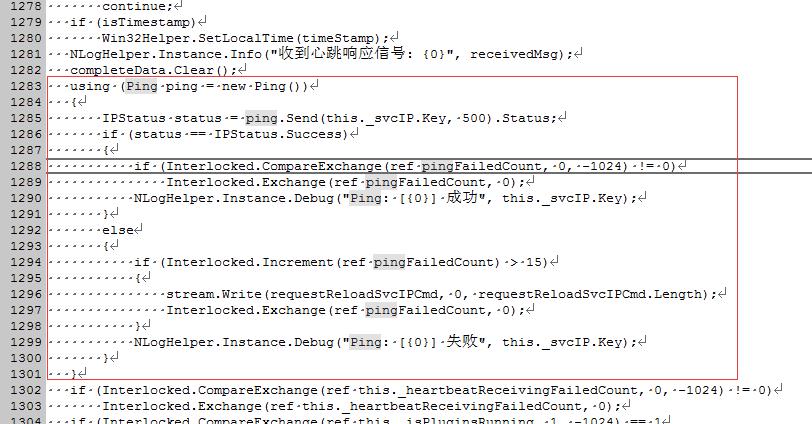Click 'Interlocked.Increment' on line 1294
Image resolution: width=812 pixels, height=424 pixels.
(x=249, y=262)
